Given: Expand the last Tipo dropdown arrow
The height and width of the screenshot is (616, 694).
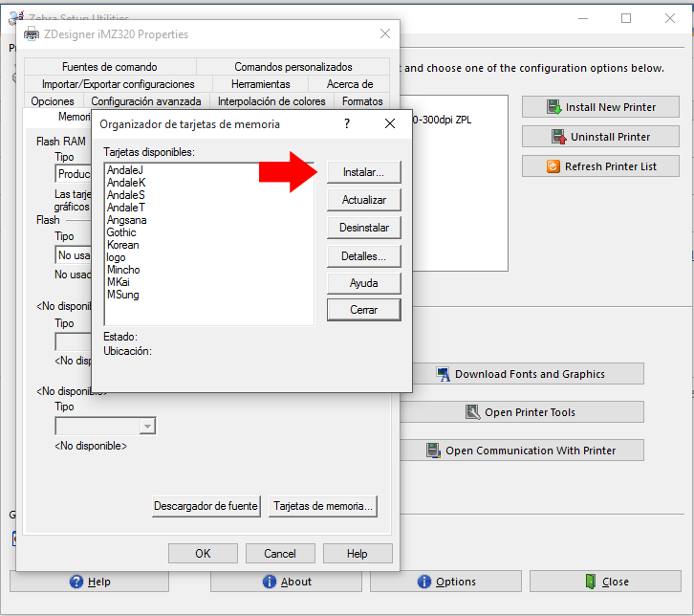Looking at the screenshot, I should click(147, 426).
